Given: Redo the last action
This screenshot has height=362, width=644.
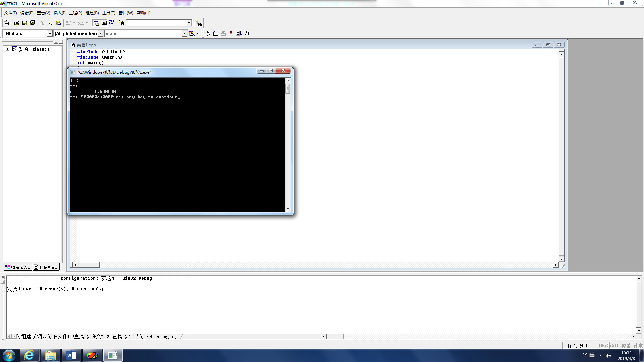Looking at the screenshot, I should [x=81, y=23].
